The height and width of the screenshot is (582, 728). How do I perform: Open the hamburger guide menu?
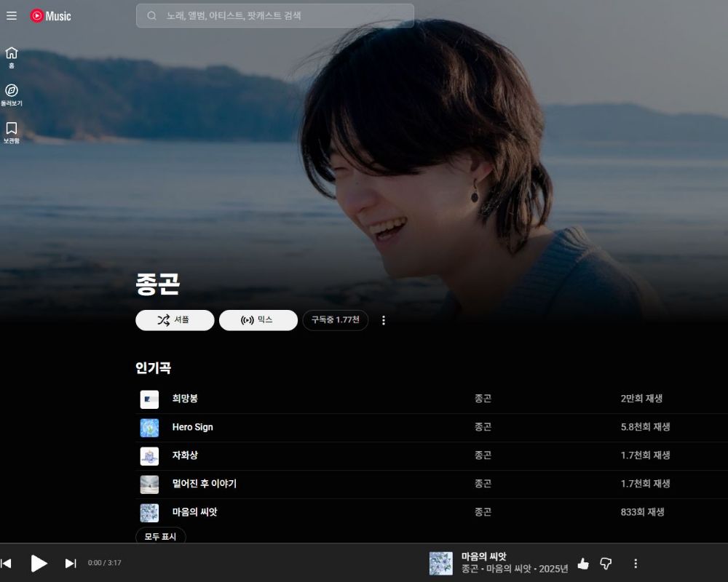coord(12,16)
